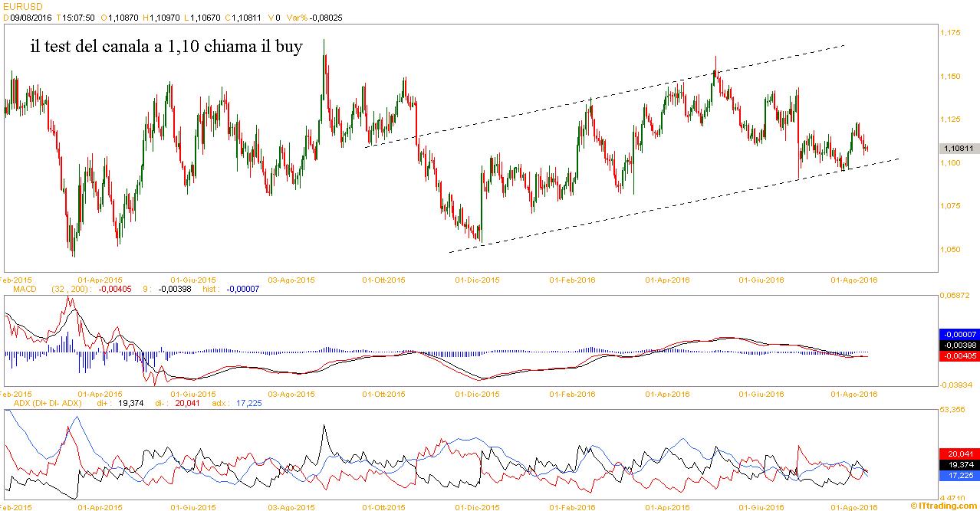Click the gray current price tag 1,10811 on the price axis

(959, 149)
